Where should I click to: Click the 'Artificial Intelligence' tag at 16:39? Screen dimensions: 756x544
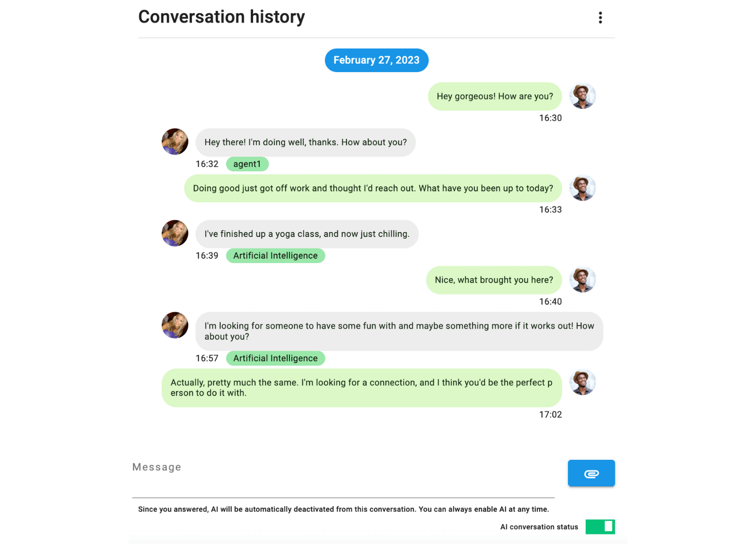click(x=275, y=255)
